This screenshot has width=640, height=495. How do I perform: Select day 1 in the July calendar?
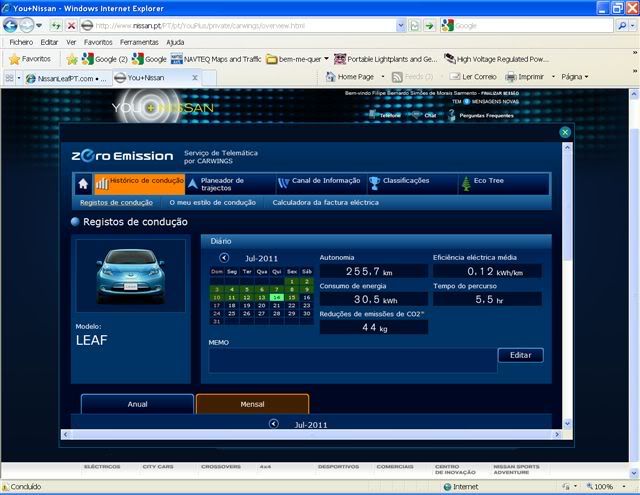(x=292, y=282)
